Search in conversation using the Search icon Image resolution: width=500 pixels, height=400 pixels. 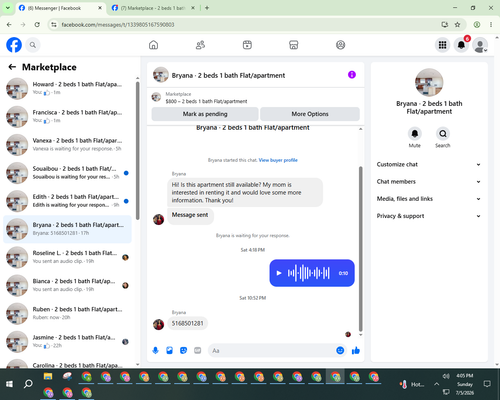pyautogui.click(x=443, y=134)
